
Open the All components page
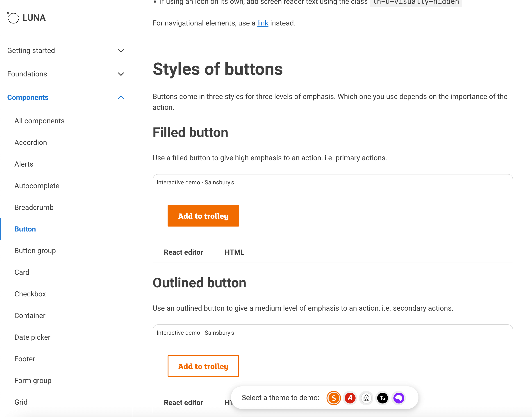39,121
